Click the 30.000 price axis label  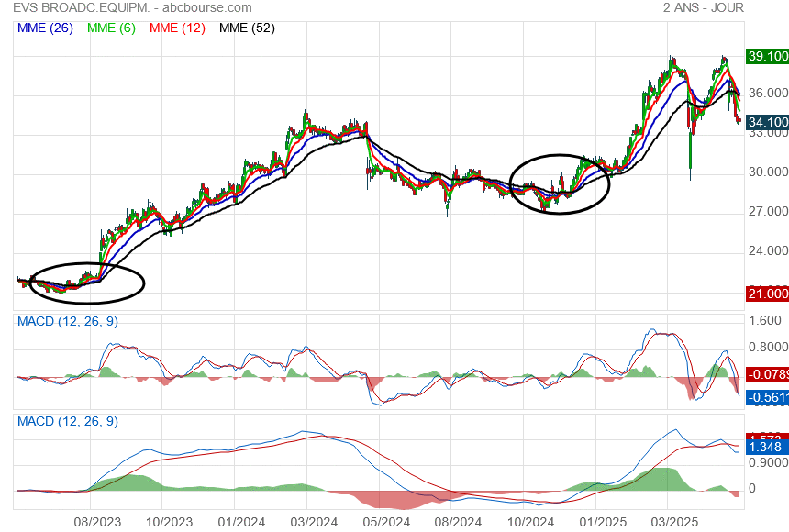(768, 172)
